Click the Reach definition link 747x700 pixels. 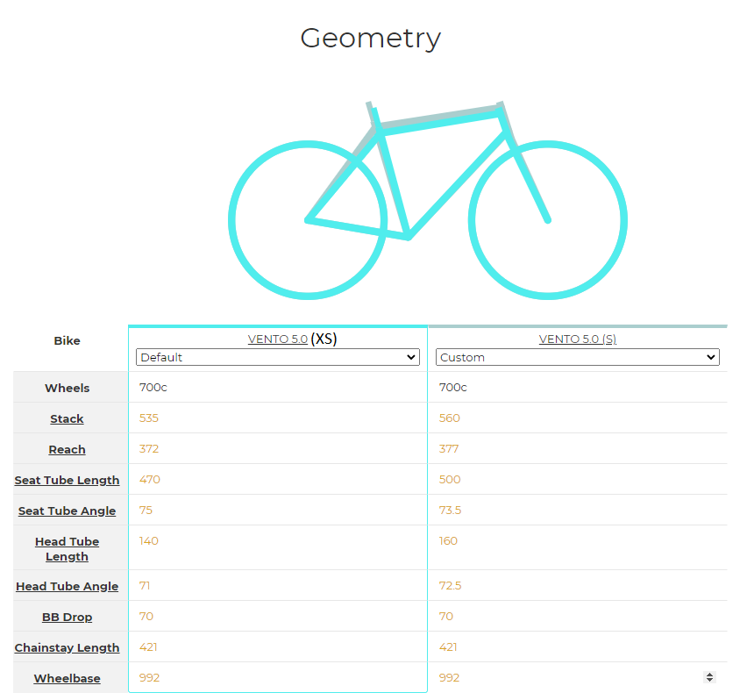(67, 449)
